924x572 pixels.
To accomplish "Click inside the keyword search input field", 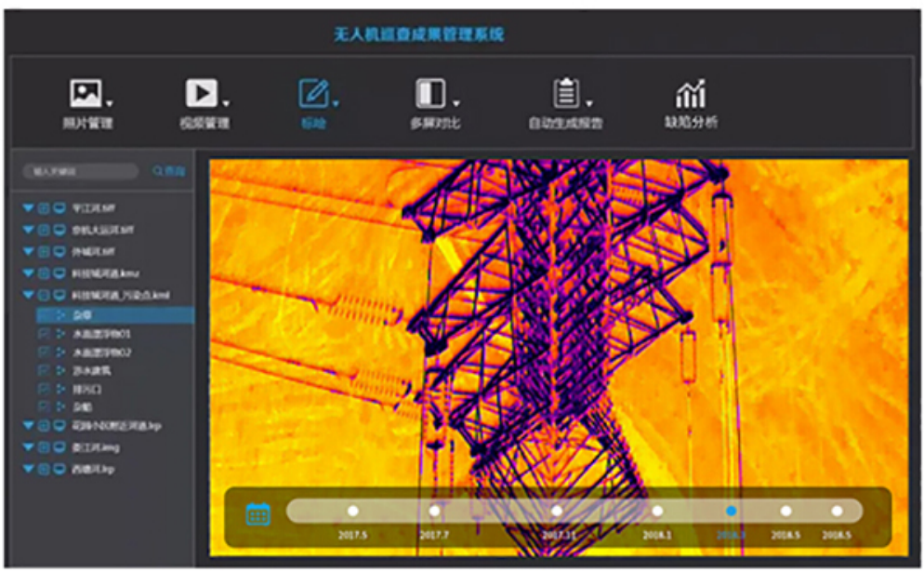I will [x=79, y=171].
